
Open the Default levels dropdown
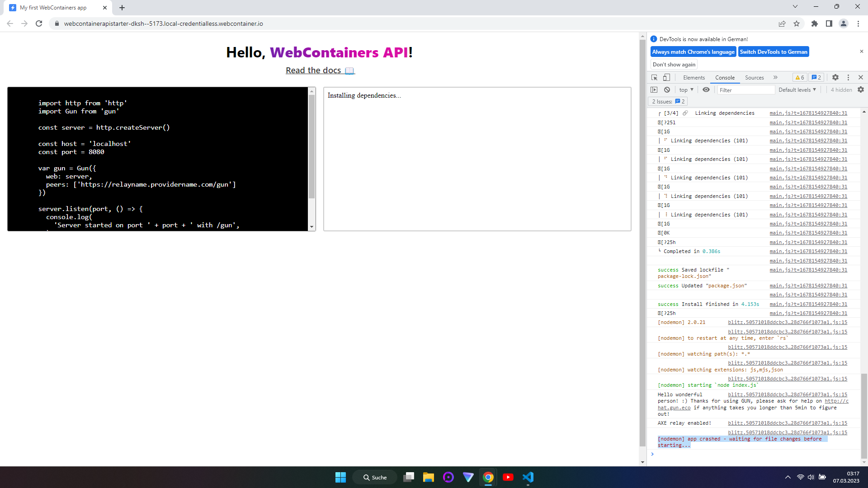[x=797, y=89]
